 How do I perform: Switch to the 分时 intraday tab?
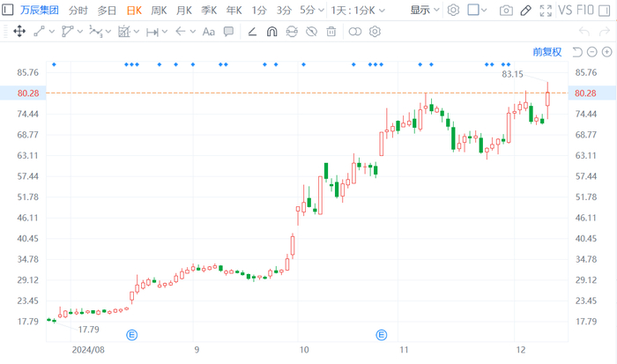(78, 11)
